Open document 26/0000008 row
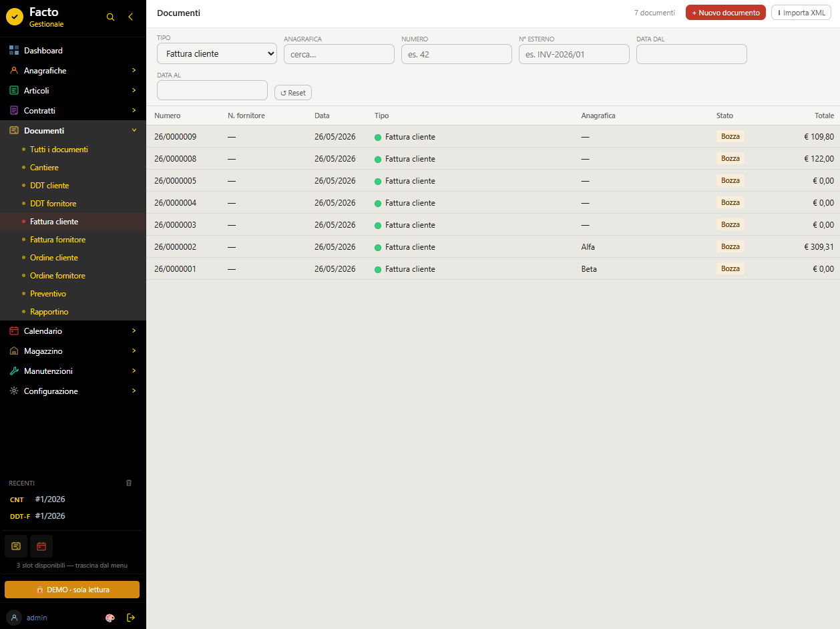The image size is (840, 629). 493,159
